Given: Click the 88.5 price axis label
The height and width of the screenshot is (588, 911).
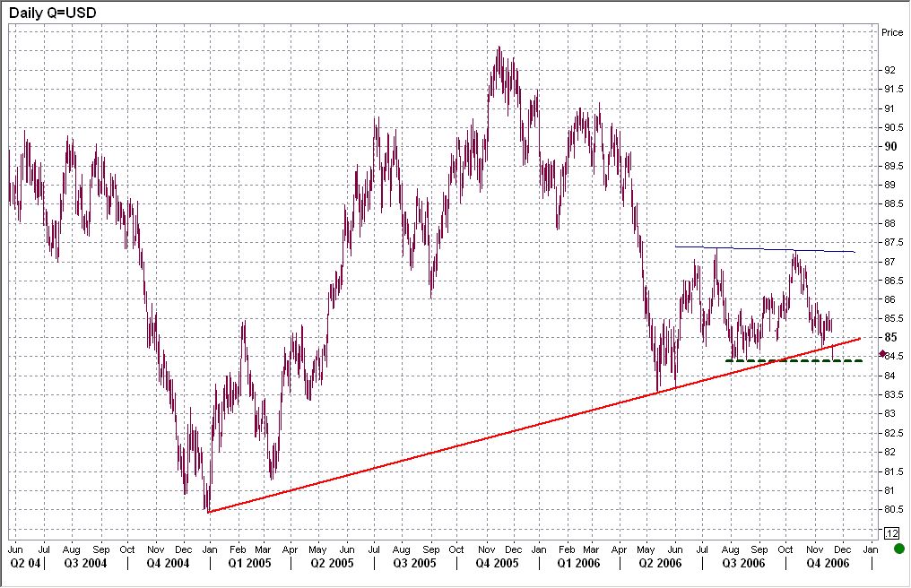Looking at the screenshot, I should click(894, 204).
